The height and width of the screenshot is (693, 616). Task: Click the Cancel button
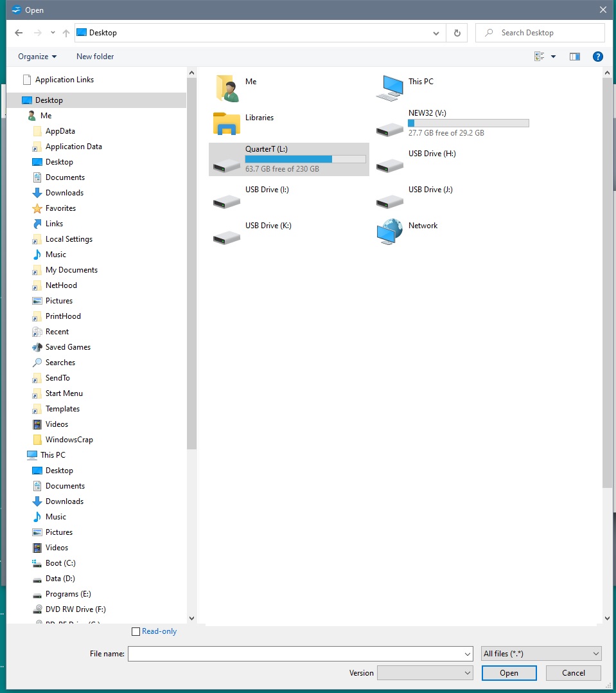coord(573,673)
